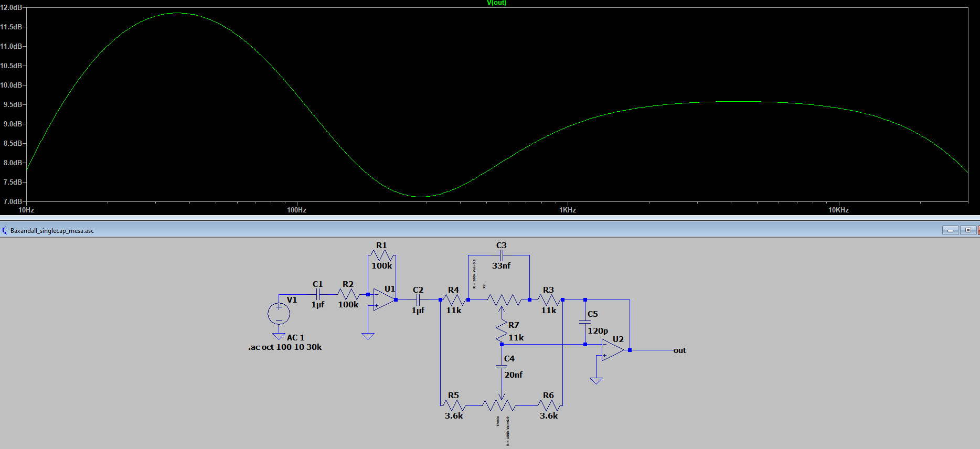Click the 100Hz frequency axis label

pos(296,210)
